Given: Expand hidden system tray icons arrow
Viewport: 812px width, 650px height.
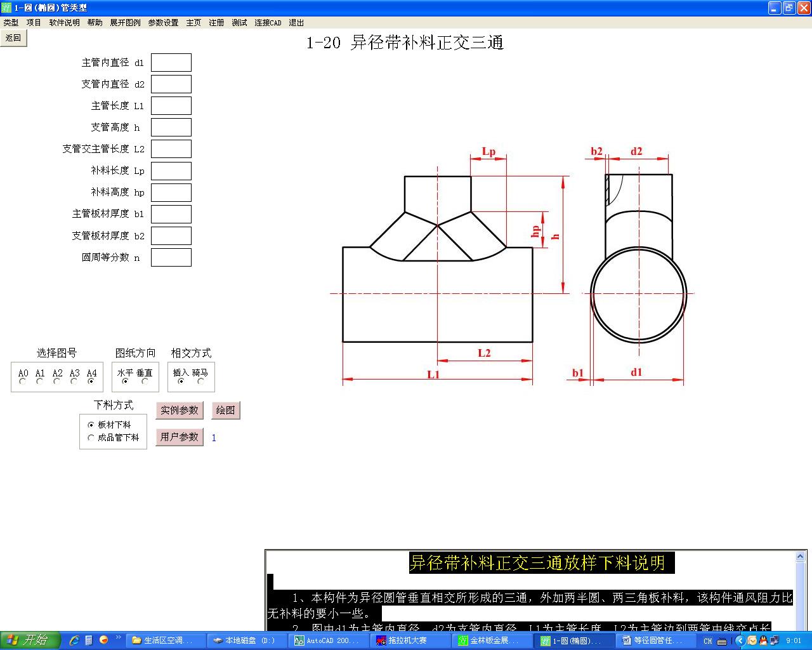Looking at the screenshot, I should 740,640.
